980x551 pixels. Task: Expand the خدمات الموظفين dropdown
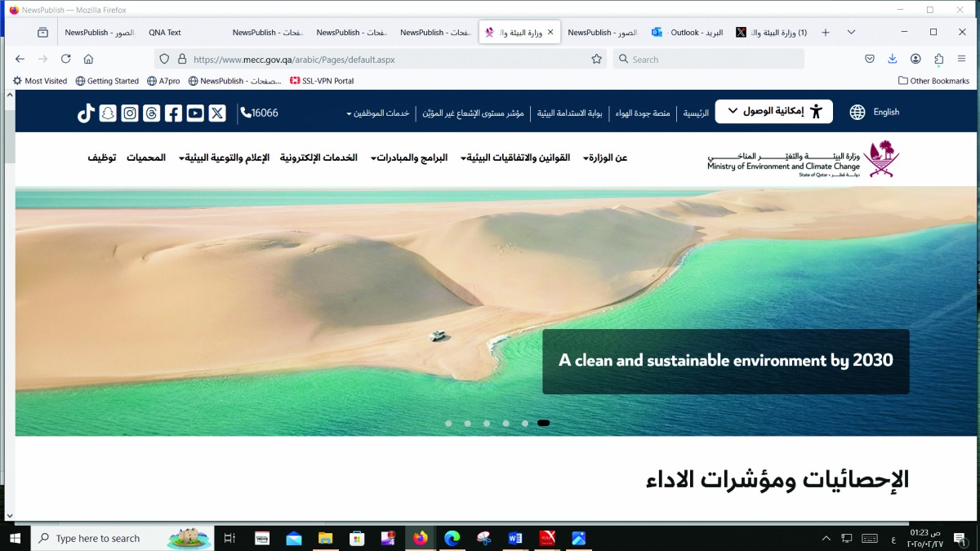click(378, 113)
